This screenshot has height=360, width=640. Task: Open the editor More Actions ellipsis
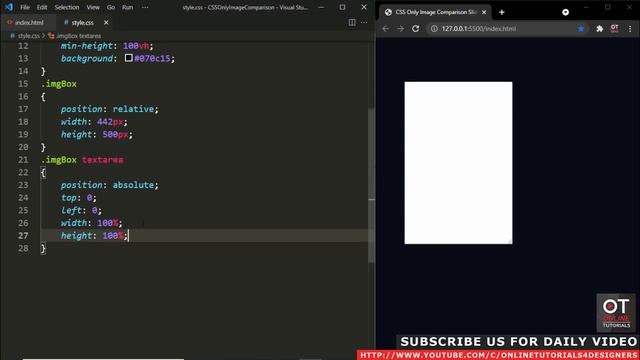[364, 23]
